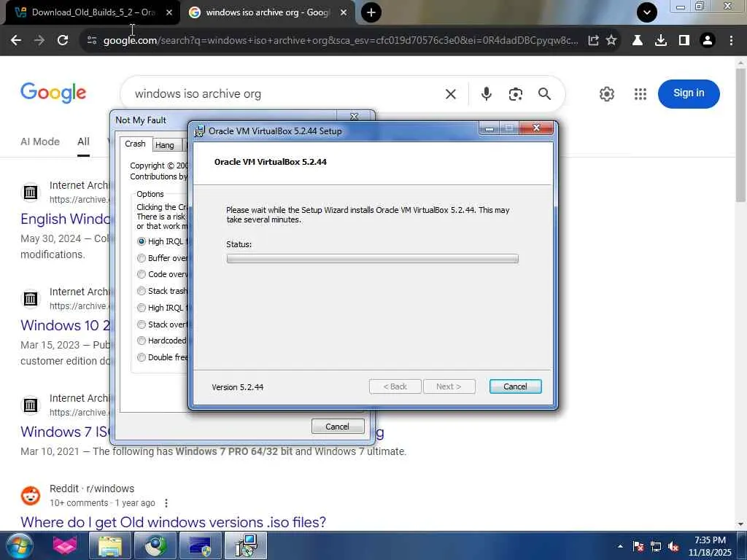Viewport: 747px width, 560px height.
Task: Open site information icon in address bar
Action: coord(92,41)
